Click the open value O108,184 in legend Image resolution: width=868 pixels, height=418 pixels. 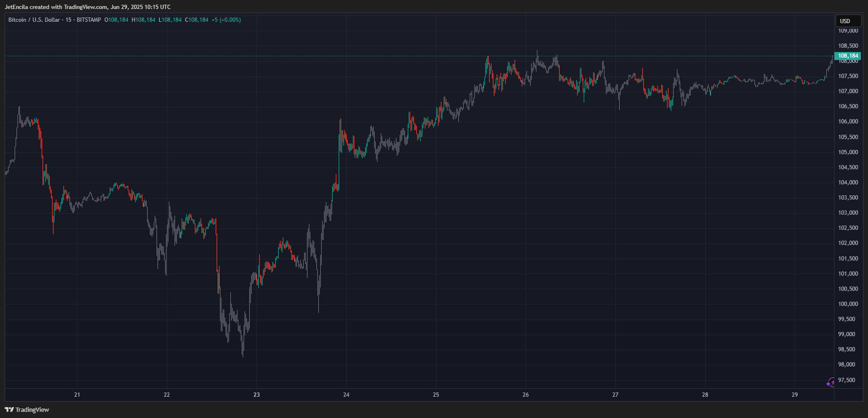116,20
